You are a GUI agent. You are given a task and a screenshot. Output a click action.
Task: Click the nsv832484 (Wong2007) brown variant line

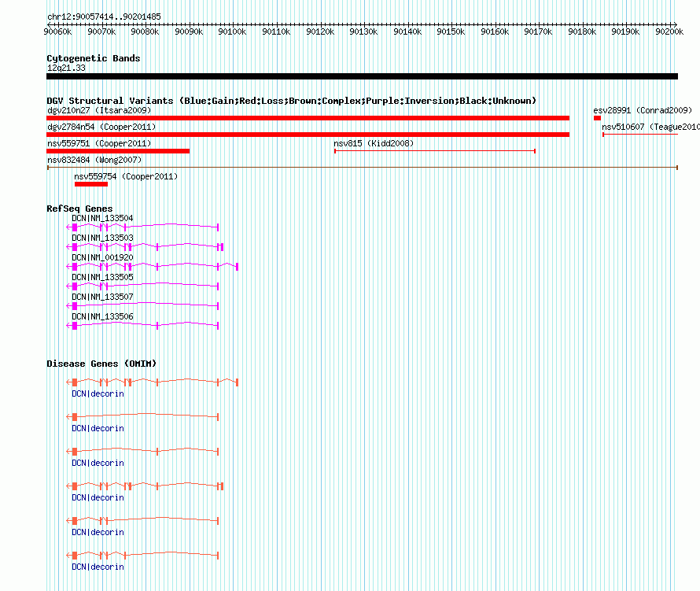coord(363,168)
